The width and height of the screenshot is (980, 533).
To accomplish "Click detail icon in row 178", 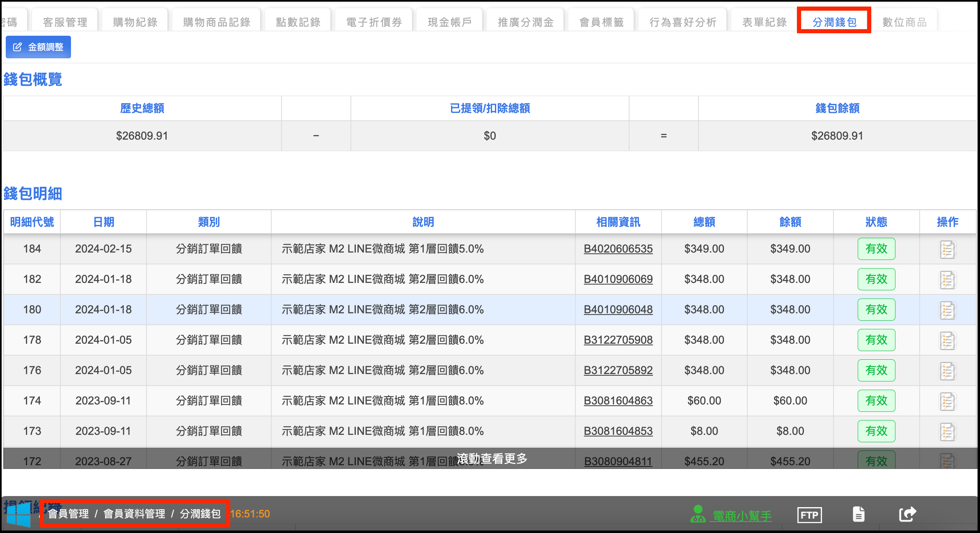I will [x=947, y=340].
